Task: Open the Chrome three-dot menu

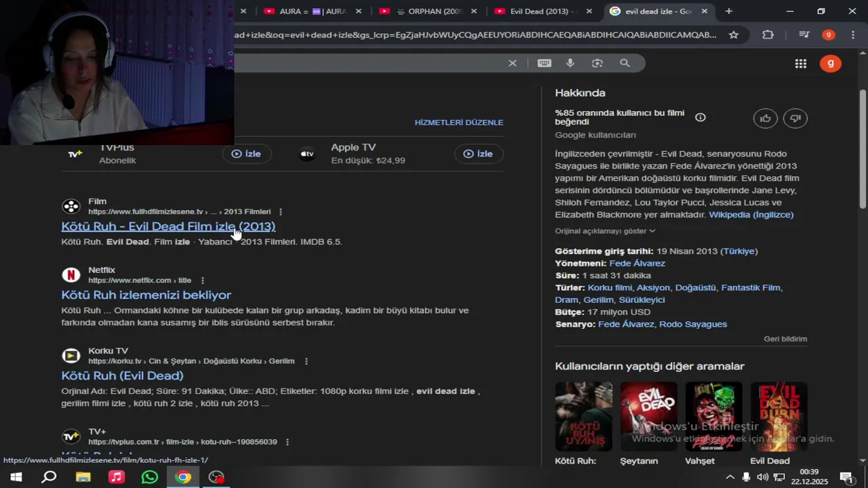Action: (x=853, y=35)
